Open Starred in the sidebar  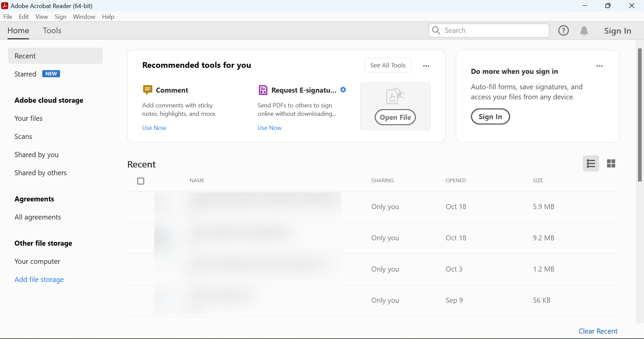tap(25, 74)
